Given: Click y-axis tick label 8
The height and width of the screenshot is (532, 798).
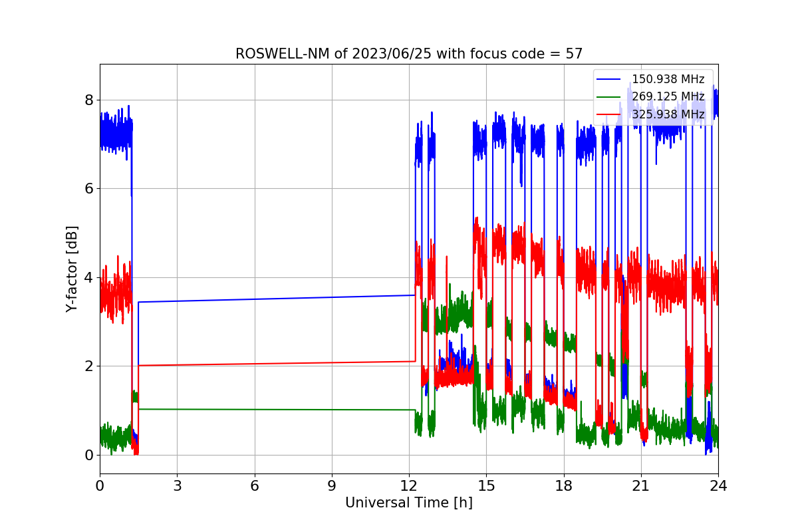Looking at the screenshot, I should coord(88,100).
